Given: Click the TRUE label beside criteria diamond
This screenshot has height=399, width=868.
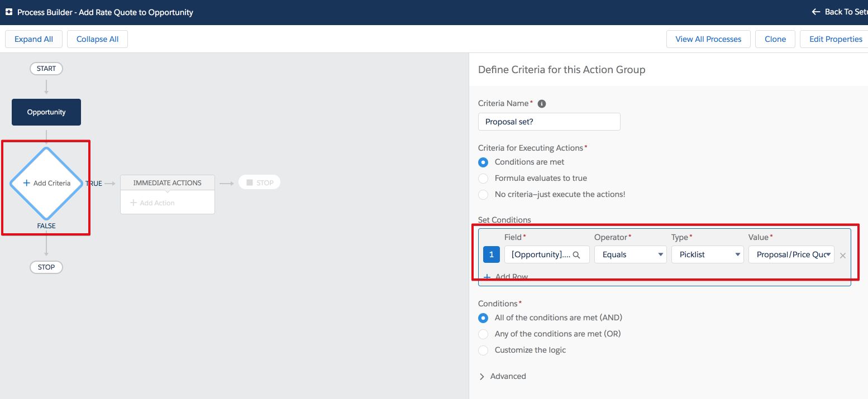Looking at the screenshot, I should [x=94, y=183].
